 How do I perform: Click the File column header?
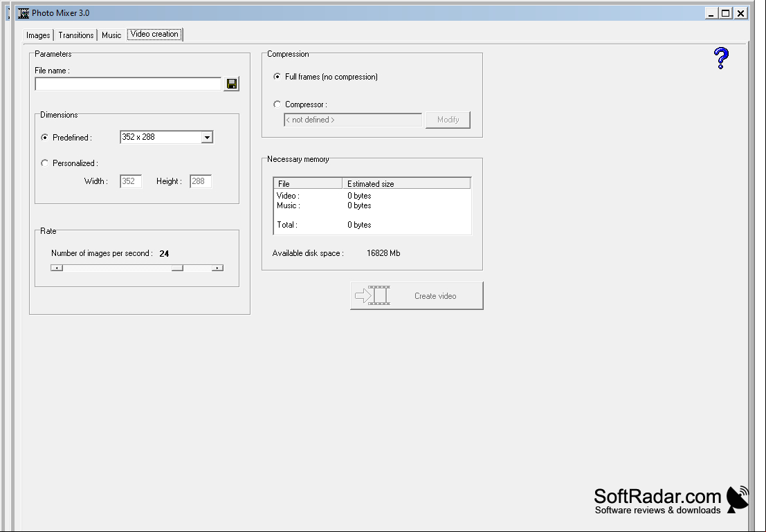click(308, 184)
